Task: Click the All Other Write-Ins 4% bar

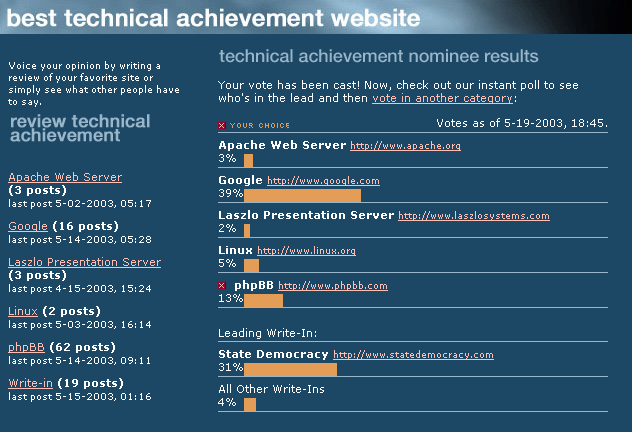Action: 250,405
